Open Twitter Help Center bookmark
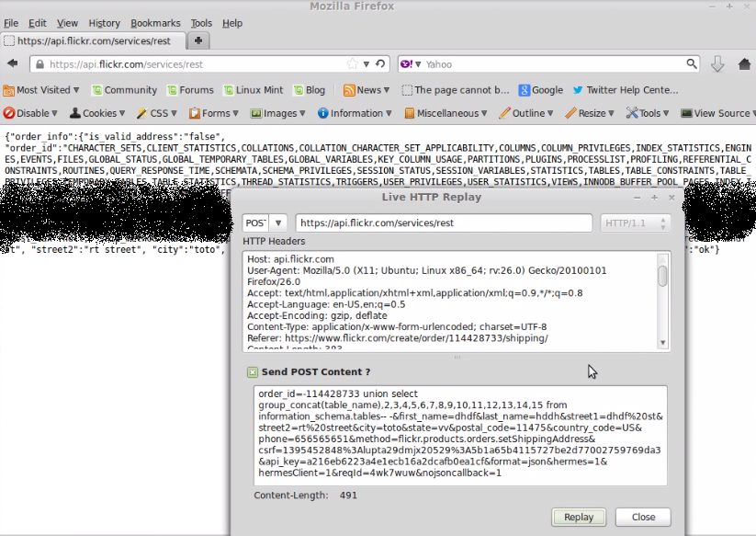This screenshot has height=536, width=756. (626, 90)
